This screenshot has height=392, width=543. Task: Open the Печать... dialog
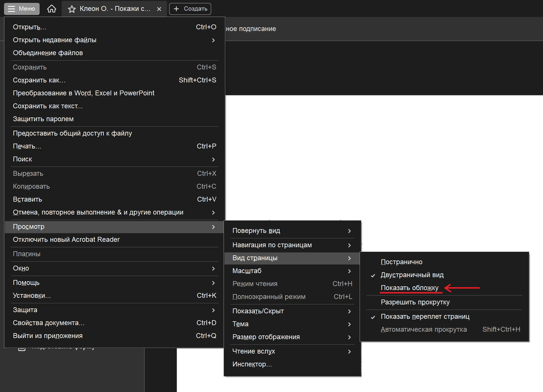click(x=114, y=146)
